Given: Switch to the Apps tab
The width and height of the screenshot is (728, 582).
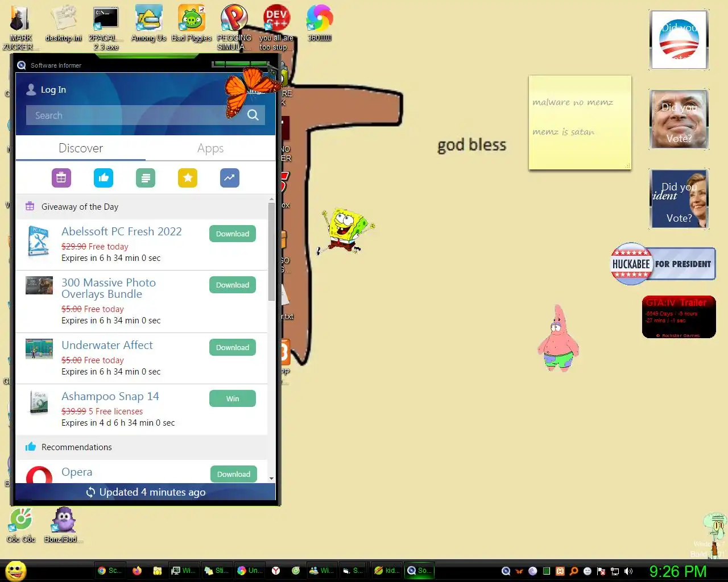Looking at the screenshot, I should pos(210,148).
